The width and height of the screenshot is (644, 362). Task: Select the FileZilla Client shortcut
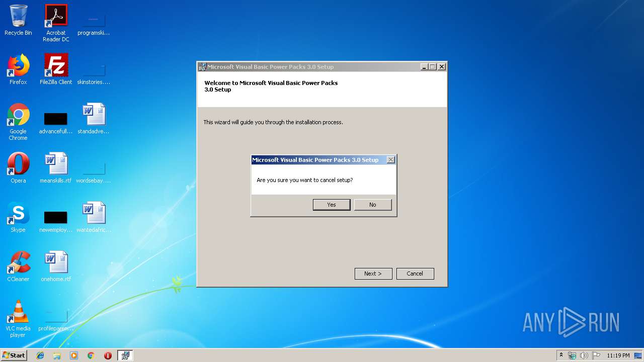[x=56, y=69]
